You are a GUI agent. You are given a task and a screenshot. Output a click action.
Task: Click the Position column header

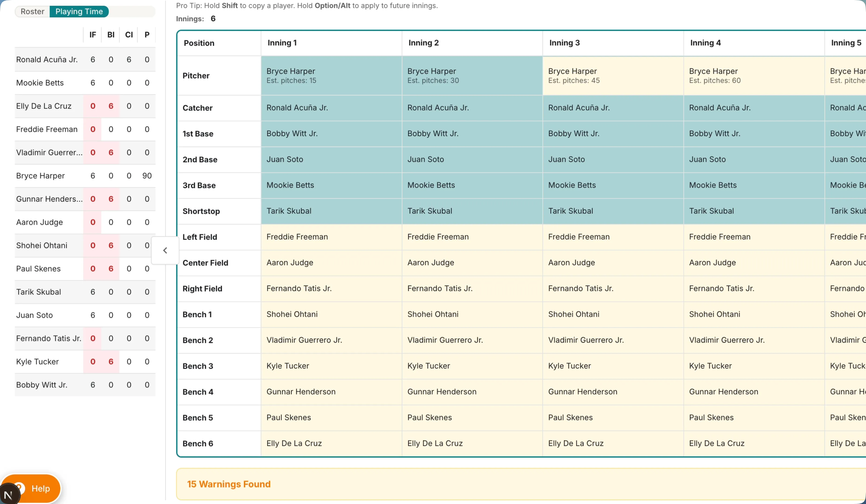[219, 43]
